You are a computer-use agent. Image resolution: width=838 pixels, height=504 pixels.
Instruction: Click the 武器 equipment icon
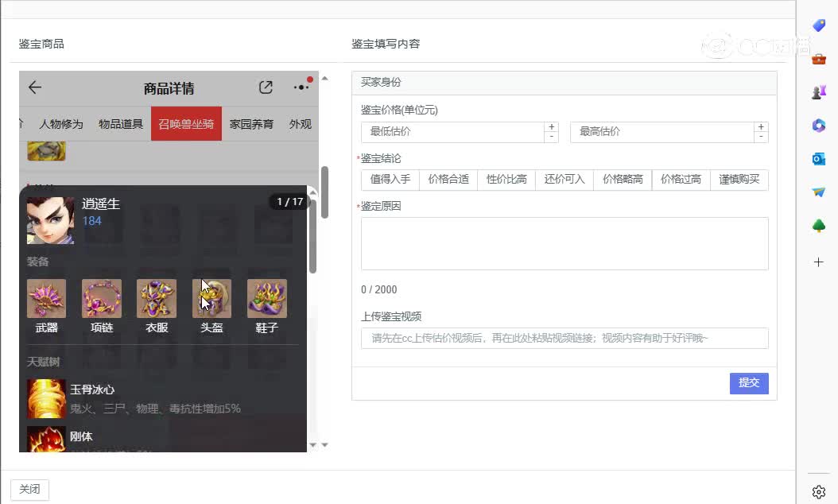pyautogui.click(x=47, y=299)
